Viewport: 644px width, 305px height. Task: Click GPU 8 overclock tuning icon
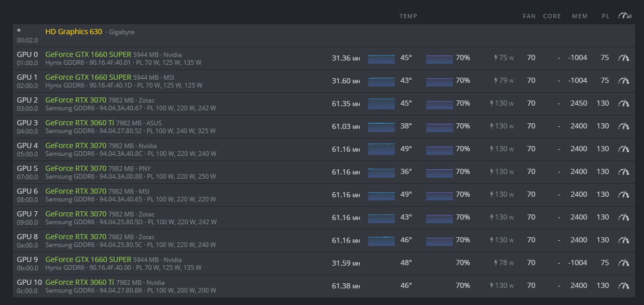tap(623, 240)
